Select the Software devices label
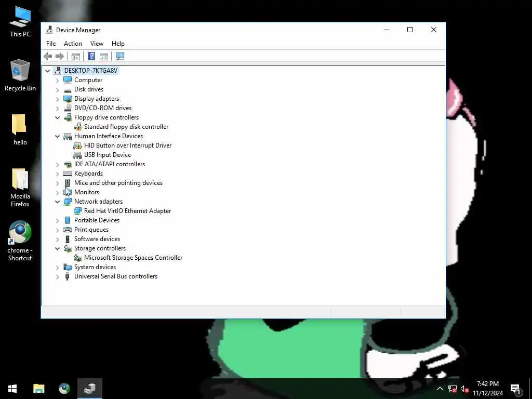Image resolution: width=532 pixels, height=399 pixels. coord(97,239)
